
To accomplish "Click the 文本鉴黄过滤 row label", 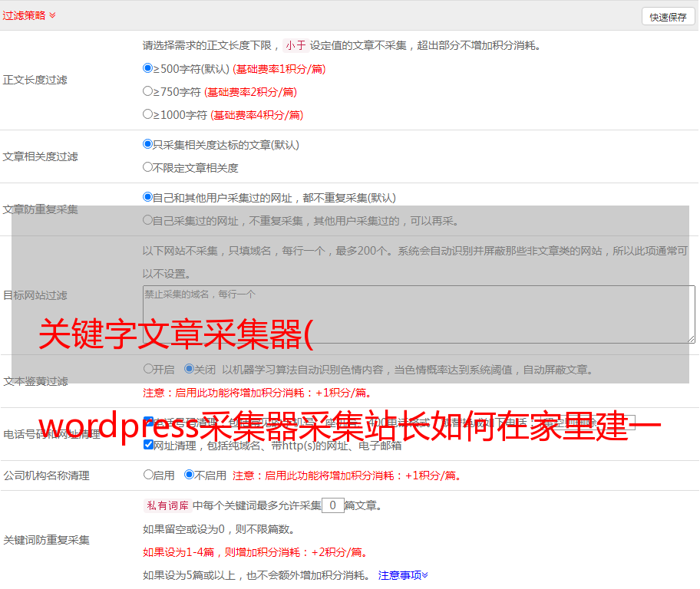I will coord(36,381).
